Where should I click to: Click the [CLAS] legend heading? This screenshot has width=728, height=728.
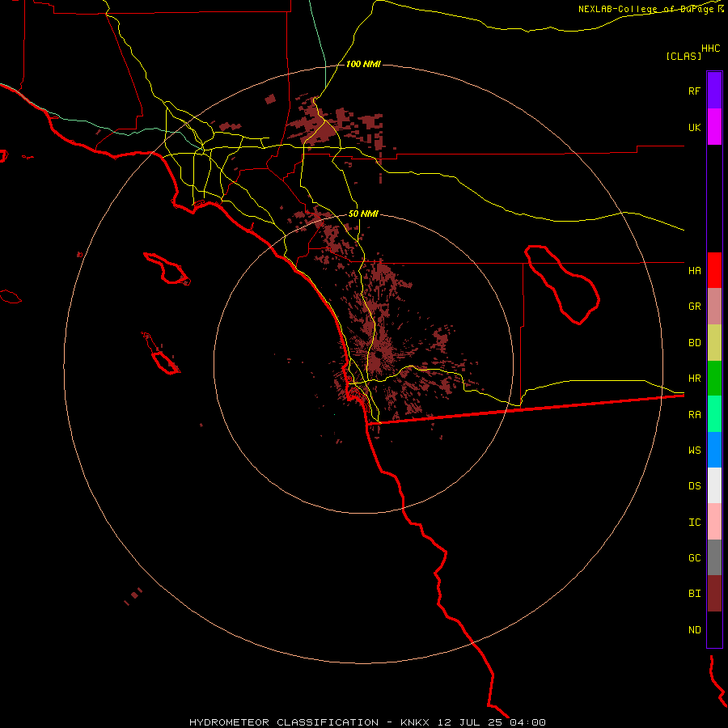(684, 56)
